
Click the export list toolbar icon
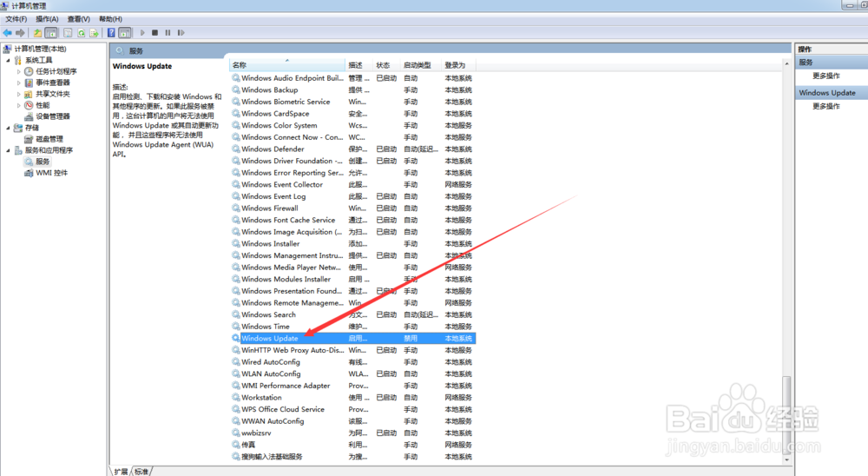(x=94, y=33)
